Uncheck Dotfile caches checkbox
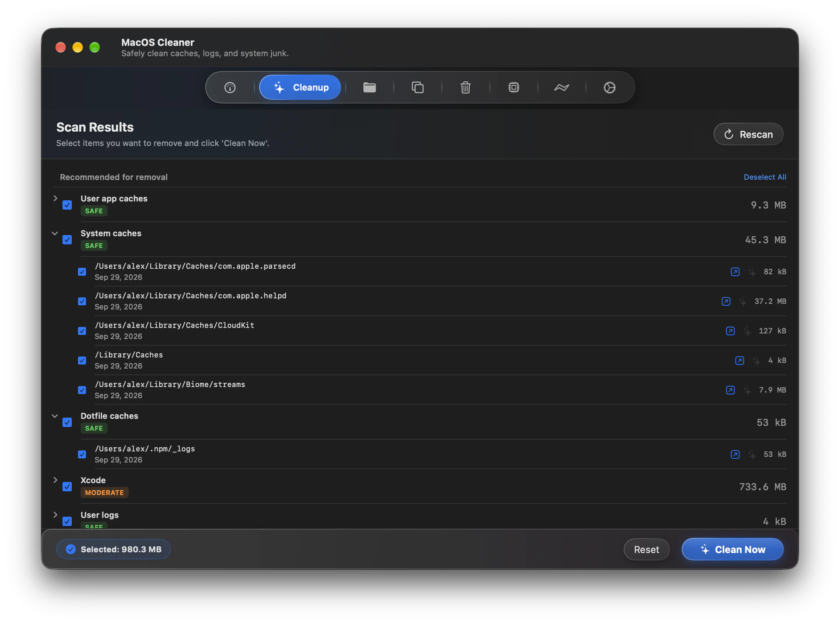 pos(67,422)
